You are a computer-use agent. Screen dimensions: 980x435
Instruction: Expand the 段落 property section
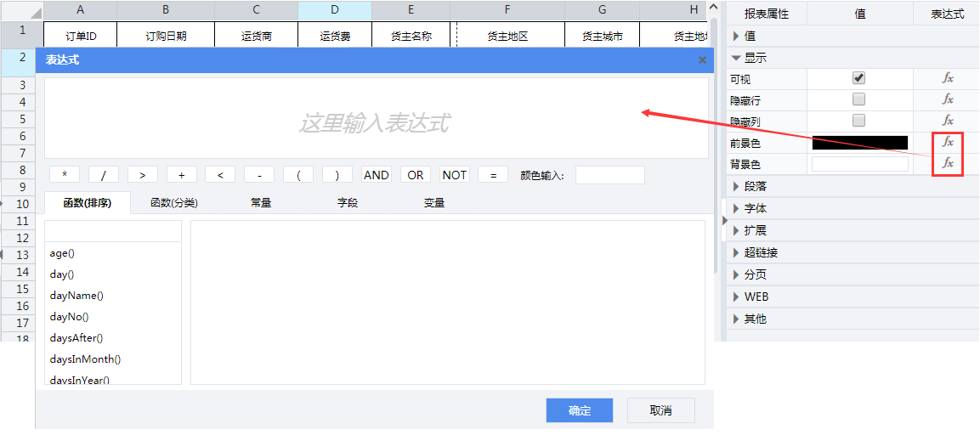(755, 186)
